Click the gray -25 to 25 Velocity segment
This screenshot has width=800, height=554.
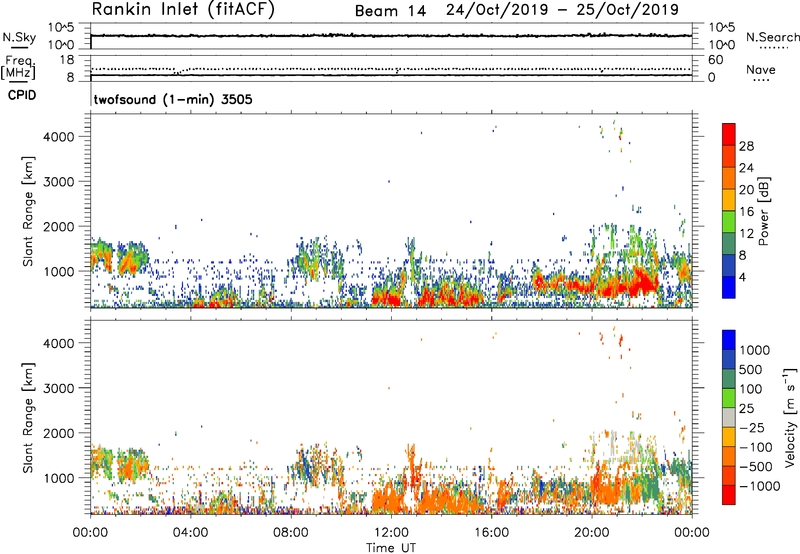(729, 417)
